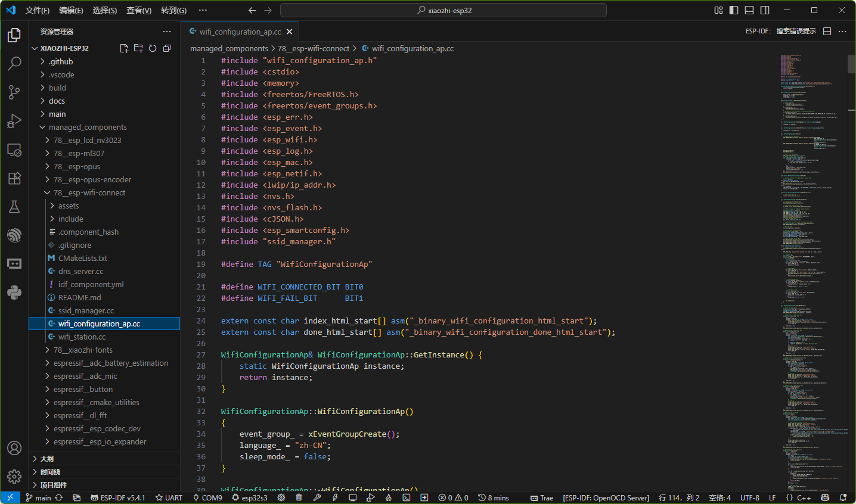Expand the espressif__button folder

pyautogui.click(x=83, y=389)
